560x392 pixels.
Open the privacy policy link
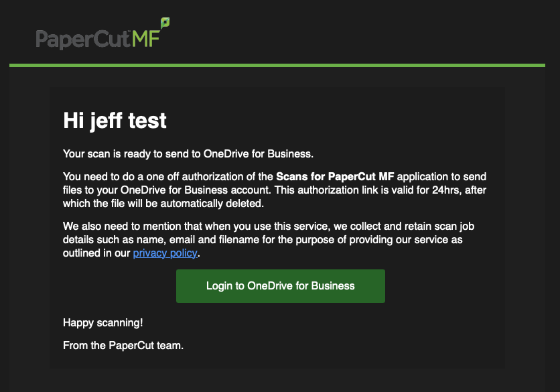[165, 253]
